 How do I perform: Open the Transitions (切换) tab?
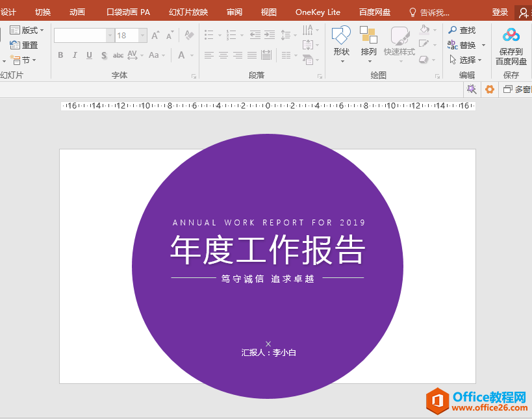coord(43,12)
